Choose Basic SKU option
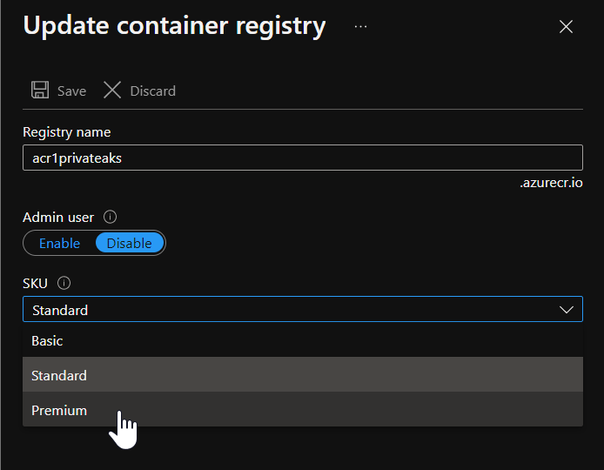Image resolution: width=604 pixels, height=470 pixels. tap(303, 341)
